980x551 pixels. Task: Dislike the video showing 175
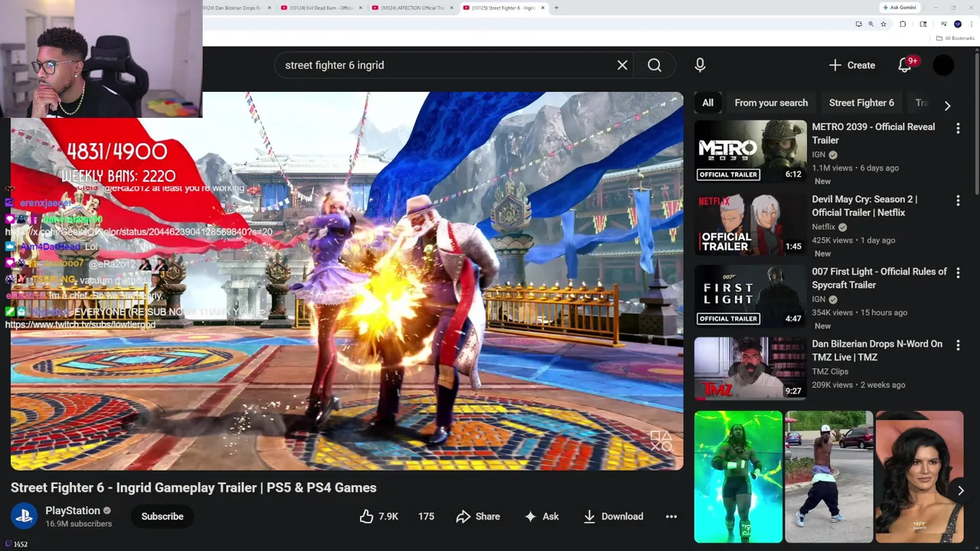pos(426,517)
